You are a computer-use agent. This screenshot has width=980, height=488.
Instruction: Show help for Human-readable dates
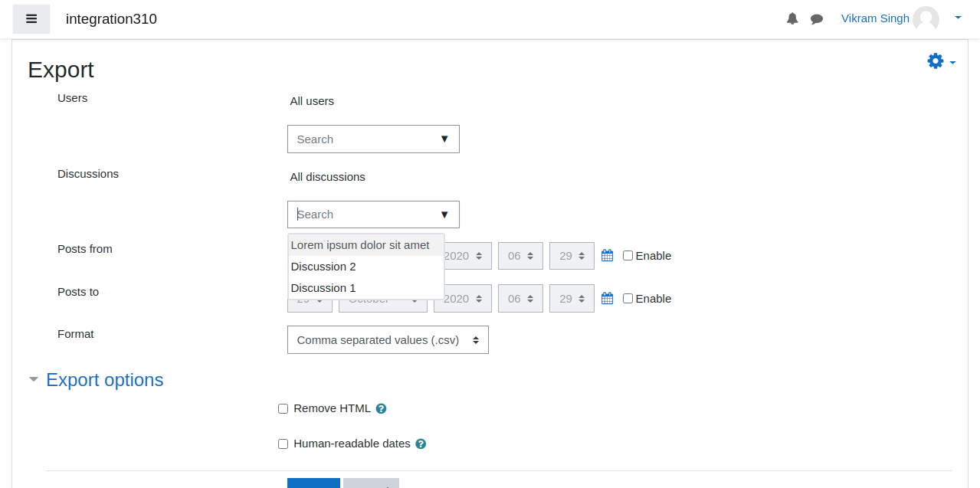421,444
